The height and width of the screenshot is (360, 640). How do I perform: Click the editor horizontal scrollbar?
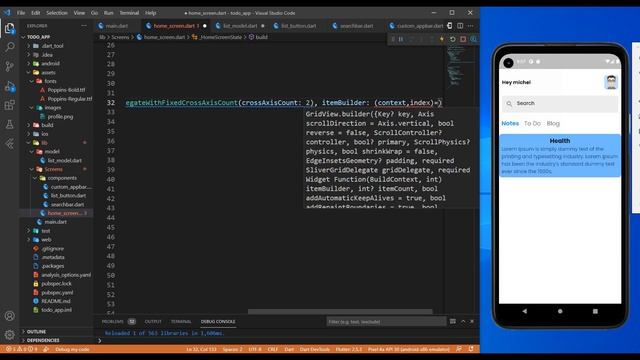(340, 311)
